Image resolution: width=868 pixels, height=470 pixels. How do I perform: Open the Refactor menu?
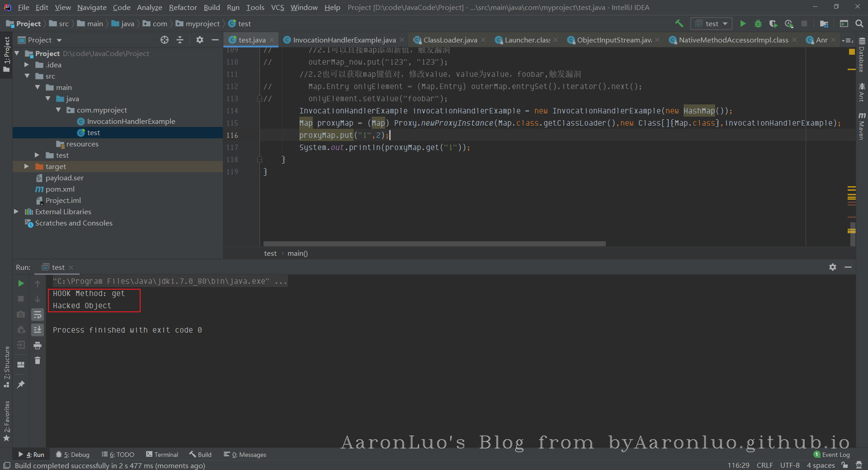[x=183, y=7]
